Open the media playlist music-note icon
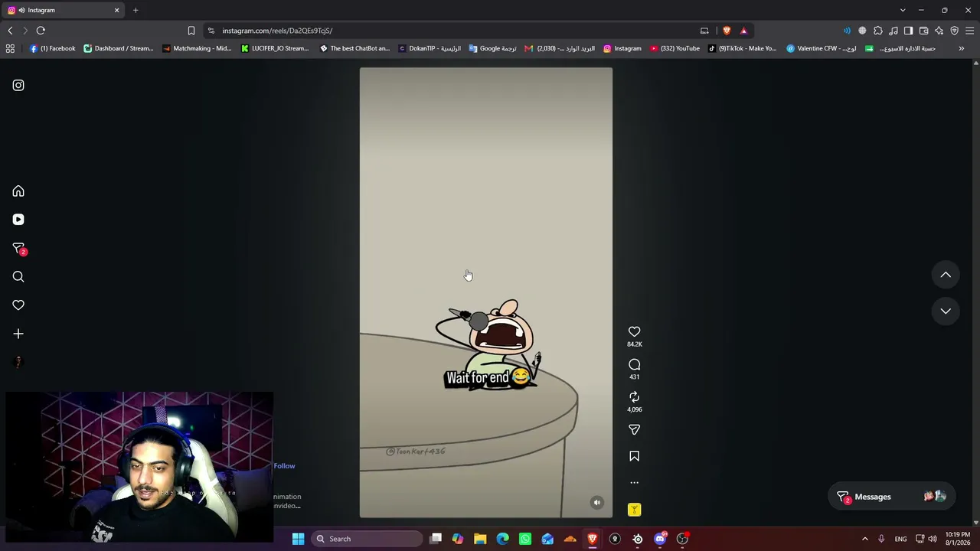Screen dimensions: 980x551 point(893,31)
